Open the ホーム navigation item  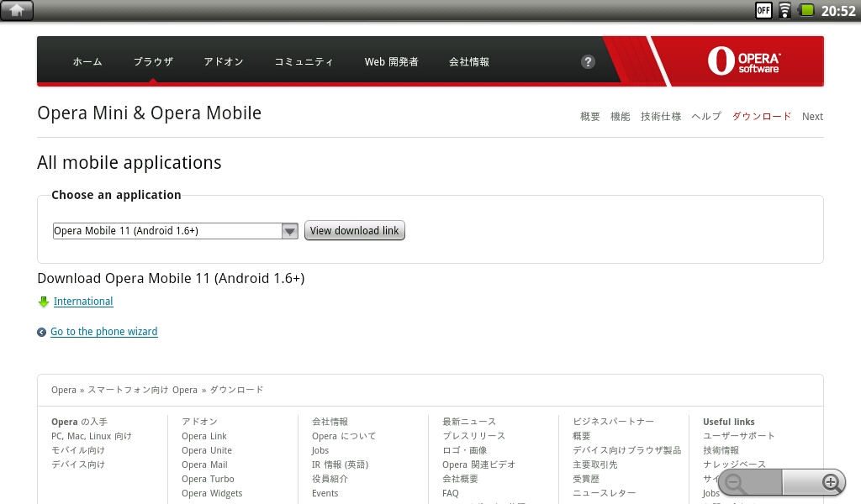coord(87,62)
